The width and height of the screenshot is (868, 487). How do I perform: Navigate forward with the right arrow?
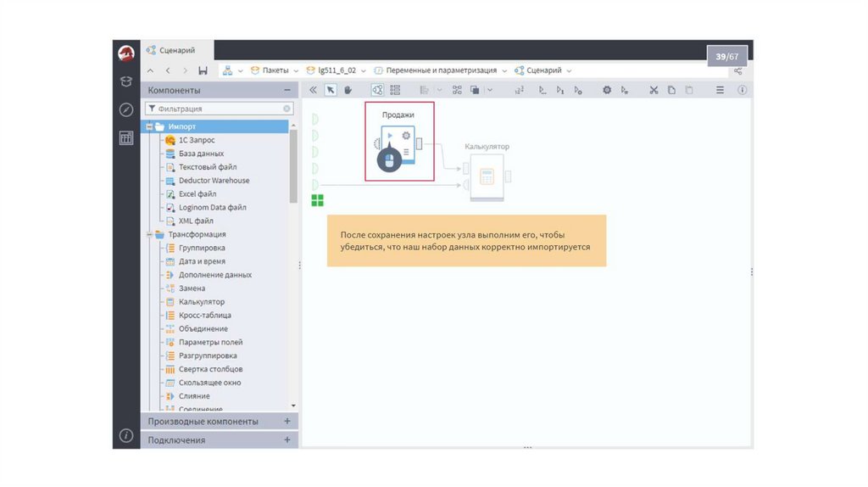click(x=185, y=70)
